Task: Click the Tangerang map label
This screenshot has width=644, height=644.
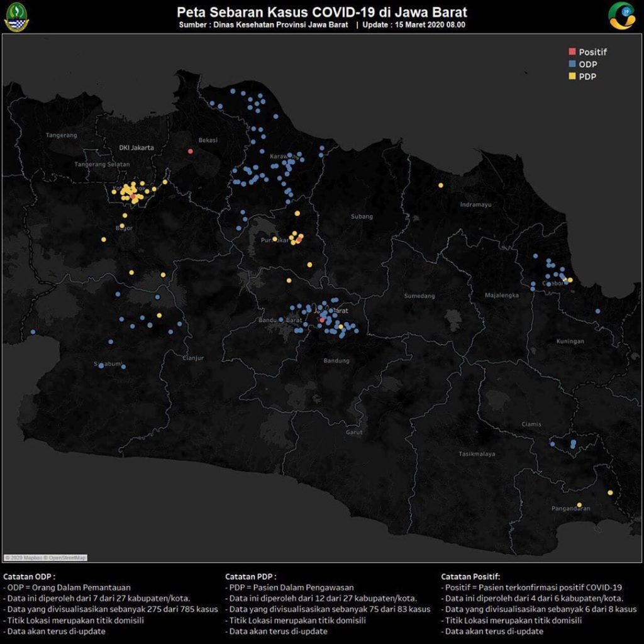Action: pyautogui.click(x=61, y=135)
